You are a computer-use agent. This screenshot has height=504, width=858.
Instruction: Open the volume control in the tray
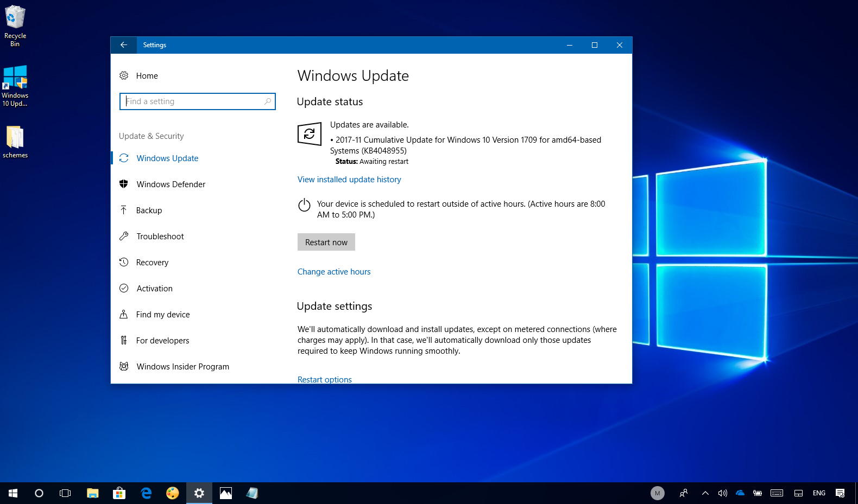pos(722,493)
